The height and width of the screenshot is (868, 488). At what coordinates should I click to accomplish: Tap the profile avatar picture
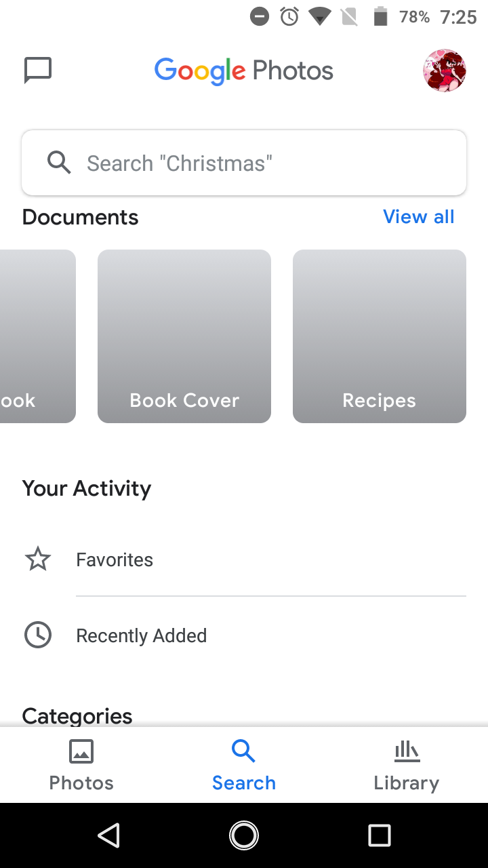pos(445,71)
